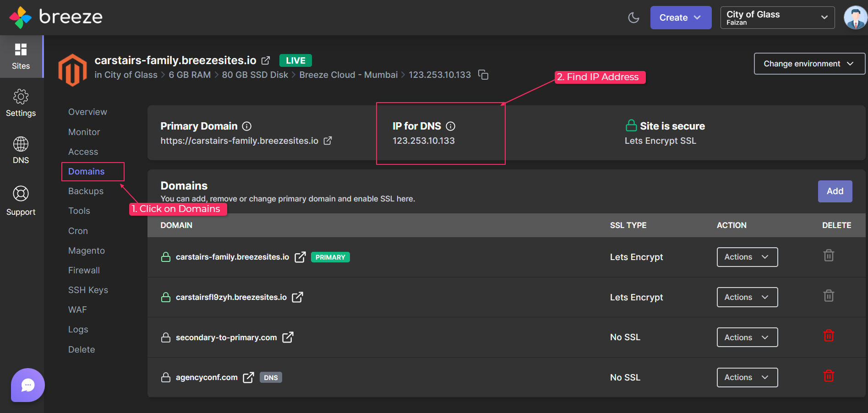Select the Domains menu item
This screenshot has height=413, width=868.
[x=86, y=171]
